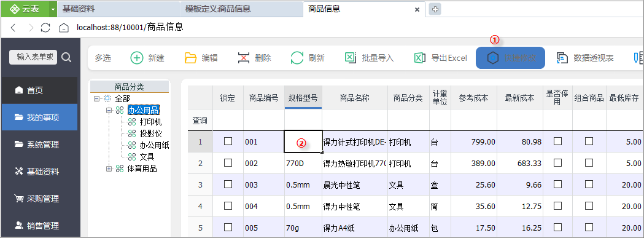
Task: Click the 批量导入 Excel icon
Action: pos(351,58)
